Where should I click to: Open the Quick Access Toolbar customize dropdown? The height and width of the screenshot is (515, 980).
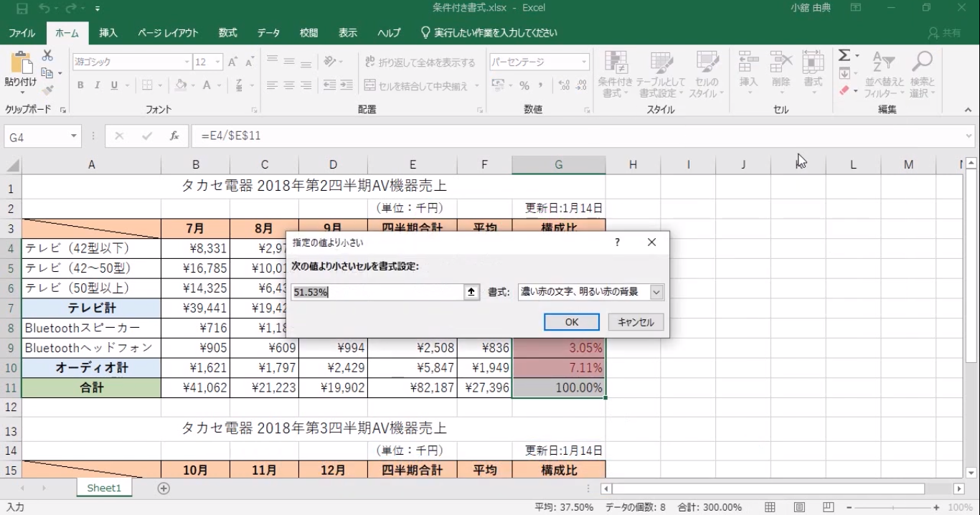98,9
